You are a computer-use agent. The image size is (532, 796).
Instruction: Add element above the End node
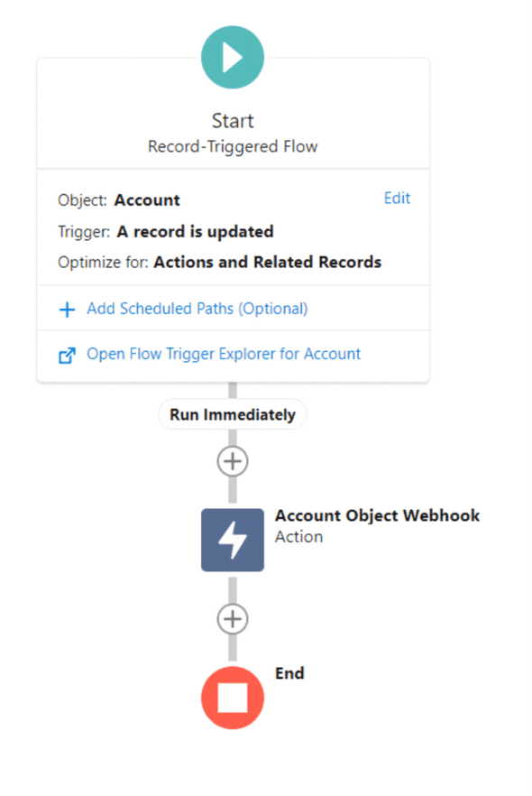233,619
